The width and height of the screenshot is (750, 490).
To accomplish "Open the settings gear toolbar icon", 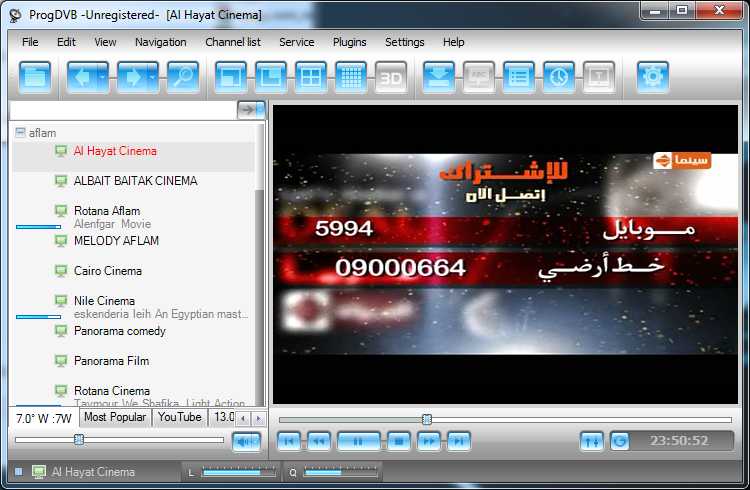I will (652, 77).
